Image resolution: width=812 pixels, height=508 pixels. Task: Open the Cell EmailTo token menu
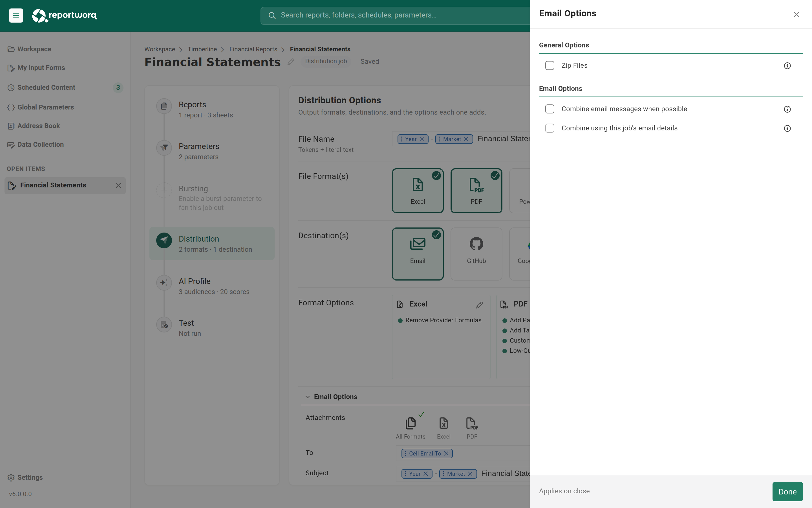405,454
